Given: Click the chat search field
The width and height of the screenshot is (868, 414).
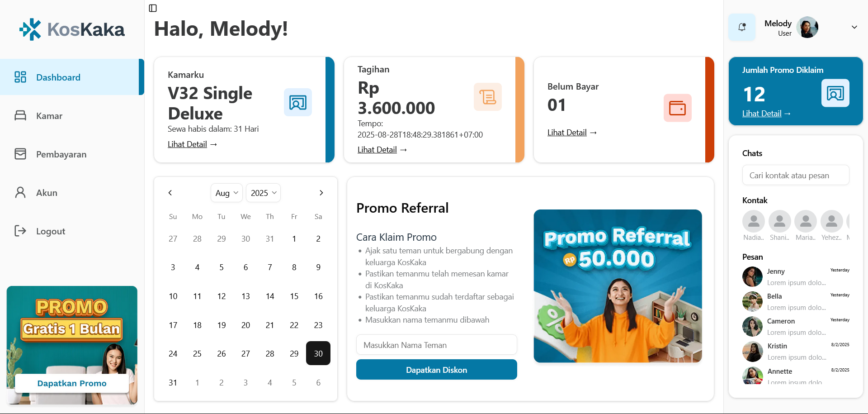Looking at the screenshot, I should click(x=795, y=175).
